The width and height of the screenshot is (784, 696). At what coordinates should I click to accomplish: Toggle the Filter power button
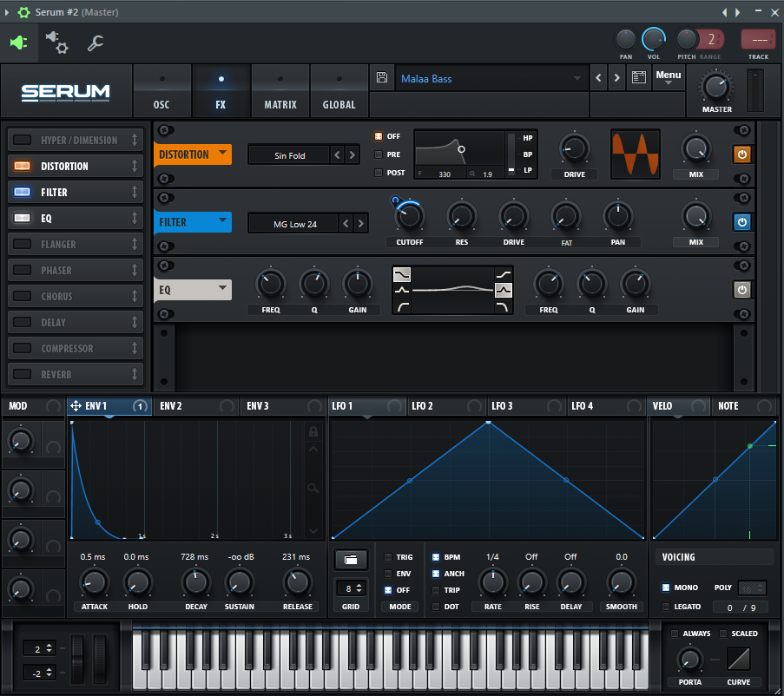tap(742, 222)
